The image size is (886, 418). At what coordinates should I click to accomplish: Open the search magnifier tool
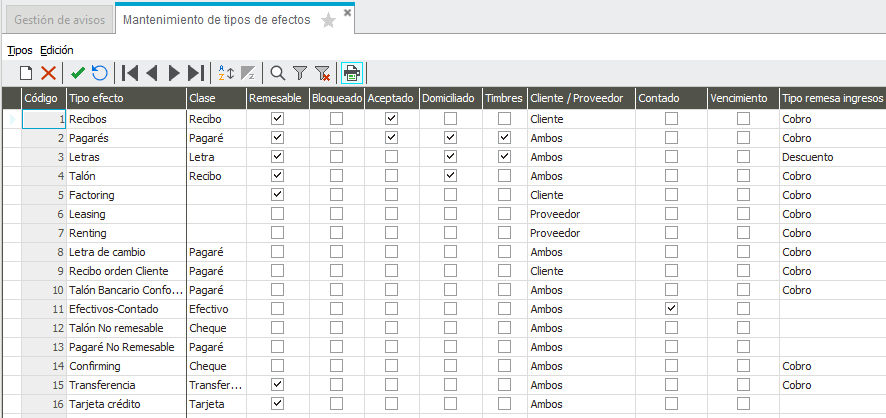277,72
